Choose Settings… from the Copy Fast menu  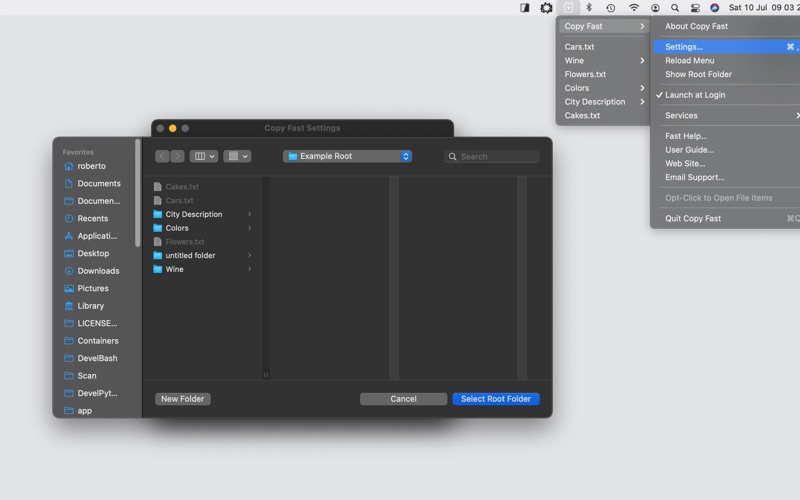coord(684,47)
